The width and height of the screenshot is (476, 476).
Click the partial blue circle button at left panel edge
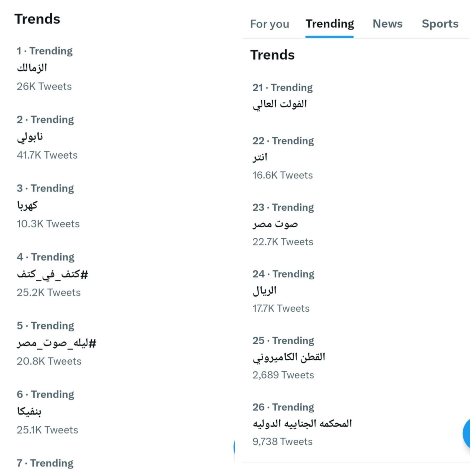(x=234, y=447)
